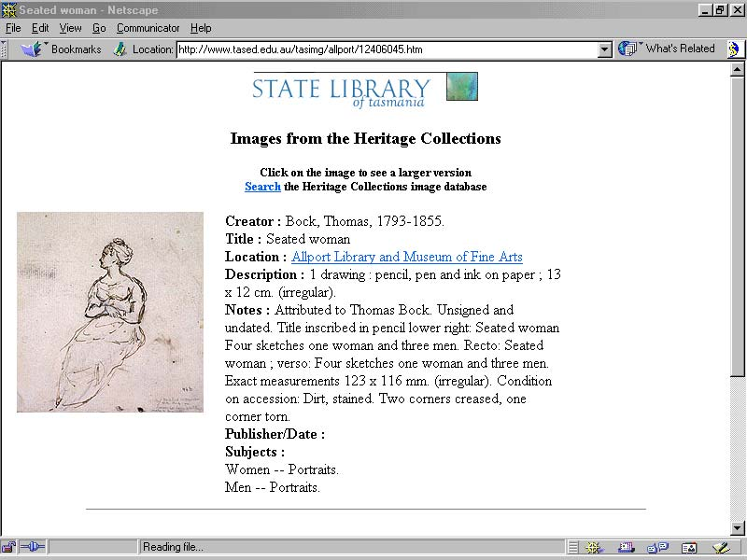Open Navigator from component bar ship wheel icon
Screen dimensions: 747x560
pyautogui.click(x=594, y=547)
